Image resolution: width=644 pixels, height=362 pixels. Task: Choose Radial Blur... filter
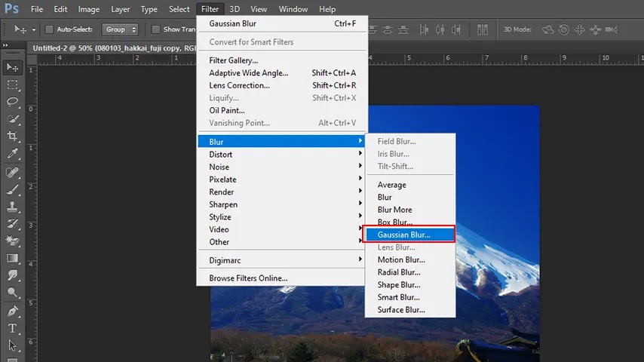tap(410, 272)
